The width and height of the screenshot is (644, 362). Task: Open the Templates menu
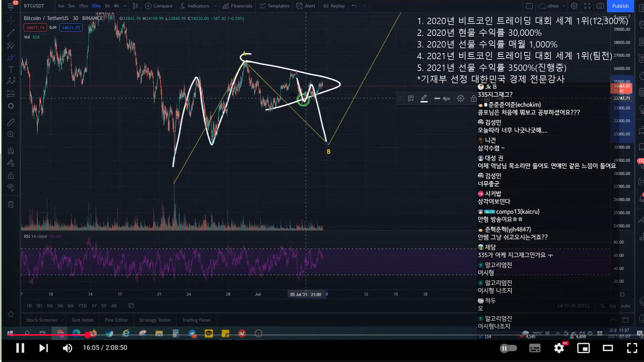click(274, 6)
